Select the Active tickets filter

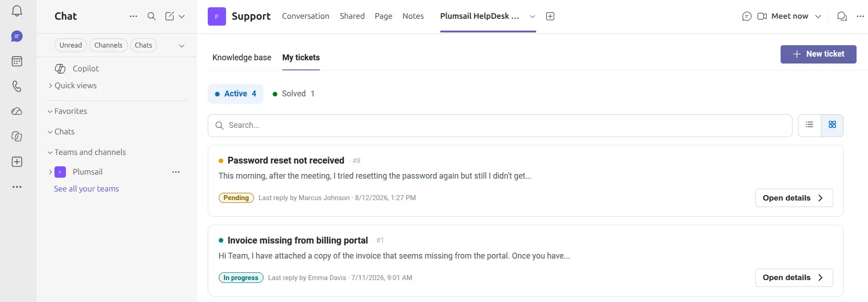click(236, 94)
